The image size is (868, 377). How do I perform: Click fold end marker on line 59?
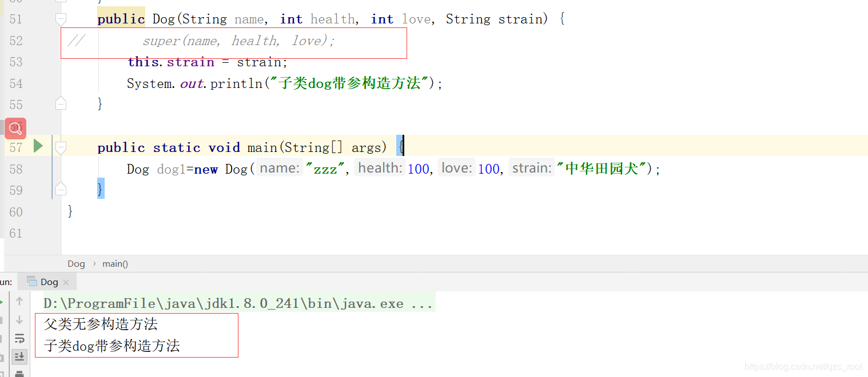(x=61, y=190)
